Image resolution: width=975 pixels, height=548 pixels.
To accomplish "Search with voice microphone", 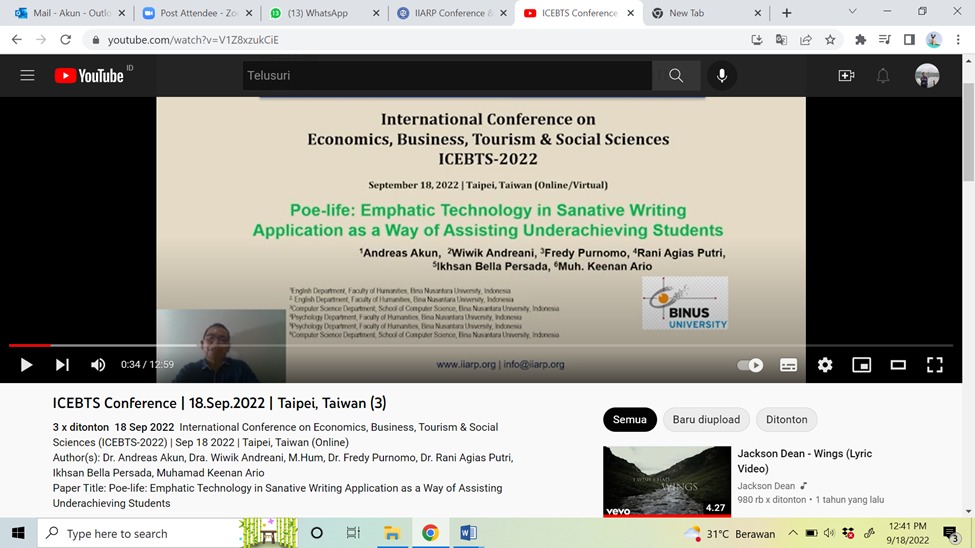I will point(721,76).
